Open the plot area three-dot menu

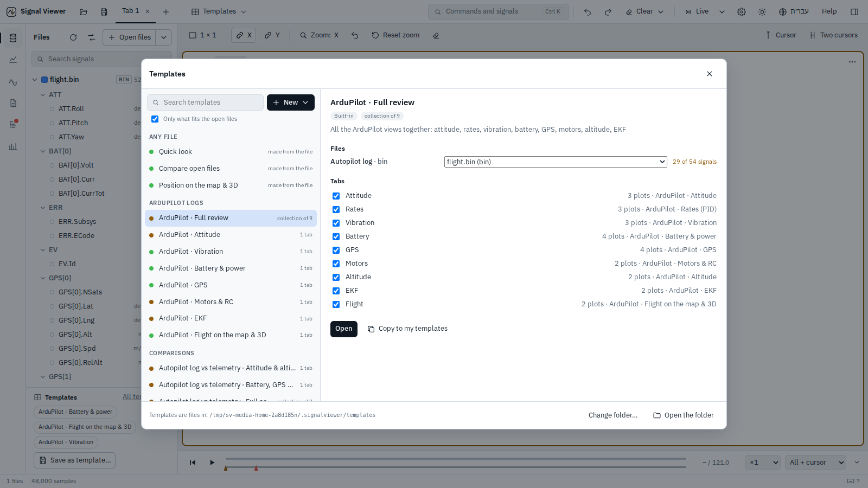pos(852,62)
